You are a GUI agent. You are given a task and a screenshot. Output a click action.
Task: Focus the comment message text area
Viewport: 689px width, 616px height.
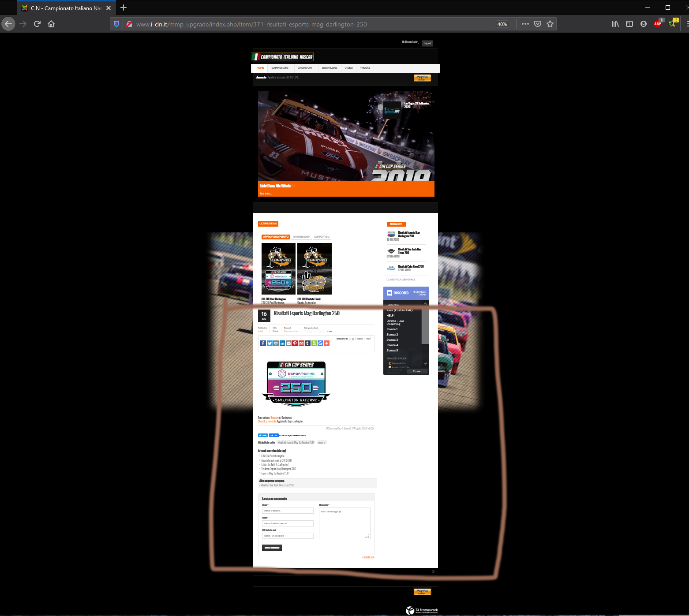[344, 523]
